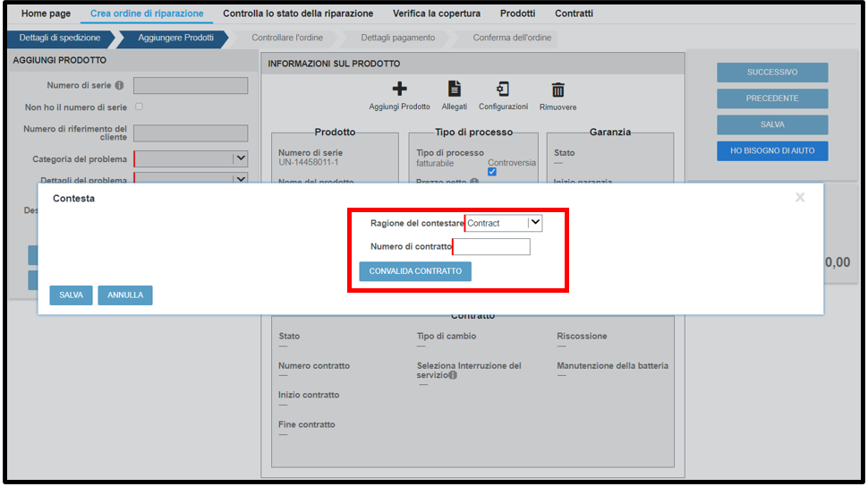The image size is (868, 487).
Task: Open Verifica la copertura tab
Action: (437, 13)
